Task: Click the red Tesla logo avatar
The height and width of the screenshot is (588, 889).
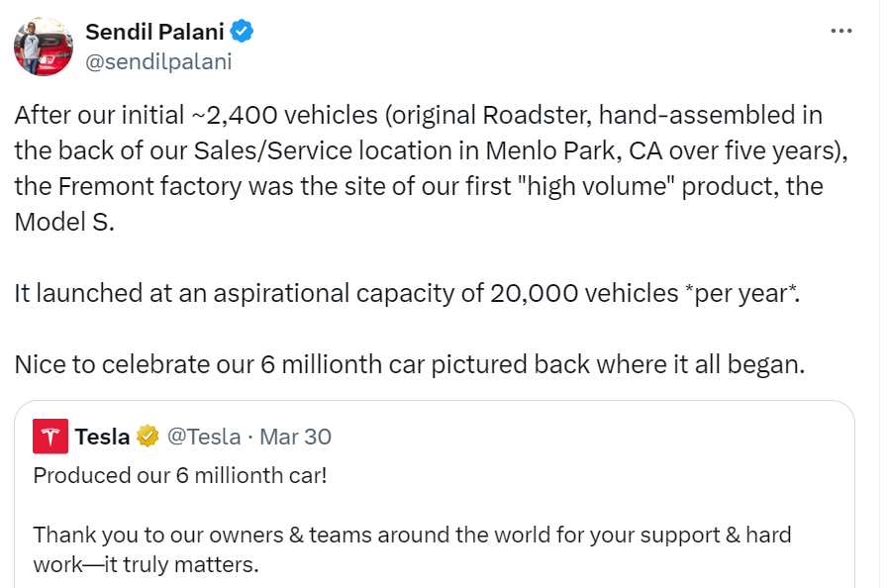Action: (50, 436)
